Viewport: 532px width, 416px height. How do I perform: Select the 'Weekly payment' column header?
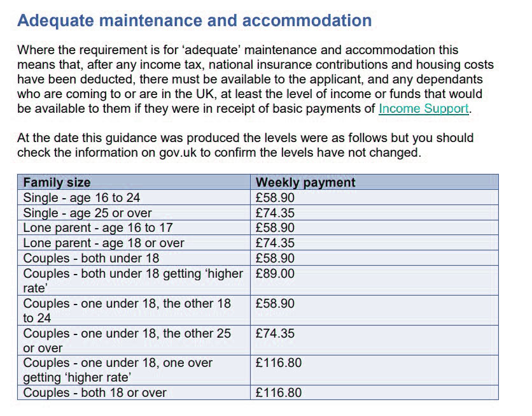(x=375, y=182)
